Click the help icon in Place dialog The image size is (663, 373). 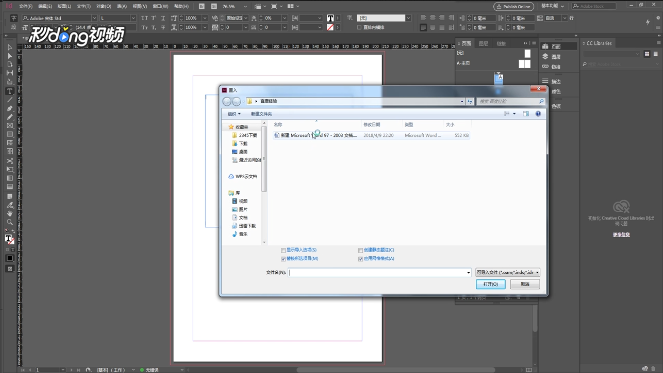pos(538,114)
